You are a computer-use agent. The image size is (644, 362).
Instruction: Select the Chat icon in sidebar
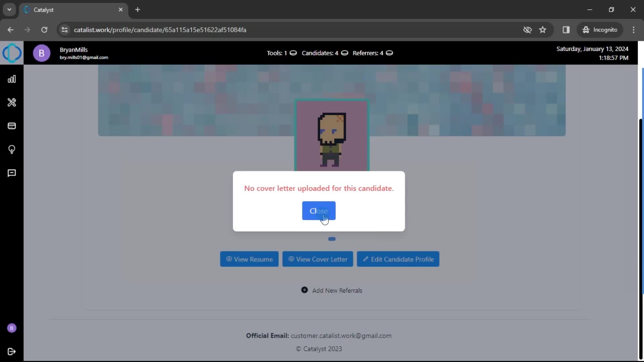click(x=12, y=173)
